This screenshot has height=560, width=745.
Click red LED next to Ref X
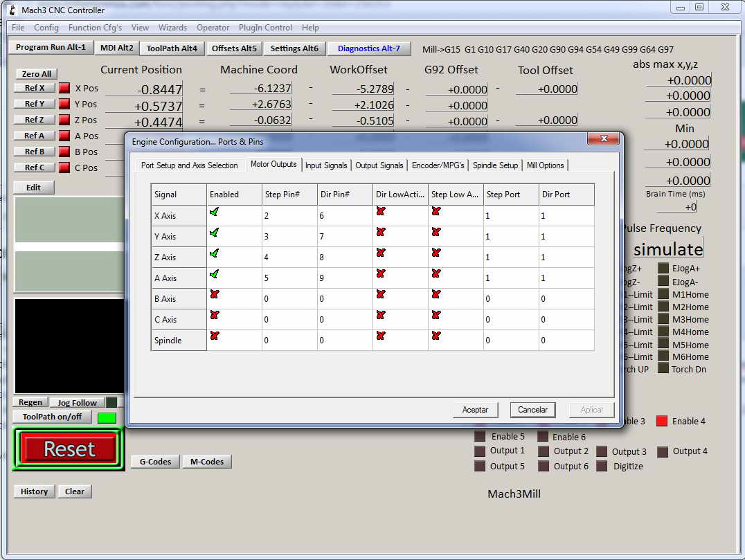click(64, 88)
